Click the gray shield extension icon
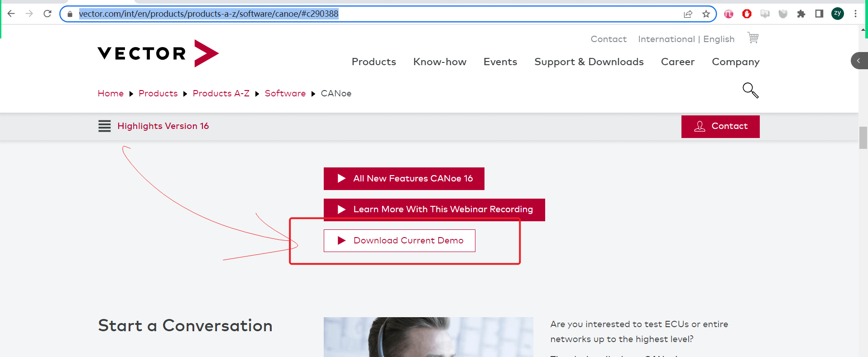This screenshot has height=357, width=868. (783, 14)
